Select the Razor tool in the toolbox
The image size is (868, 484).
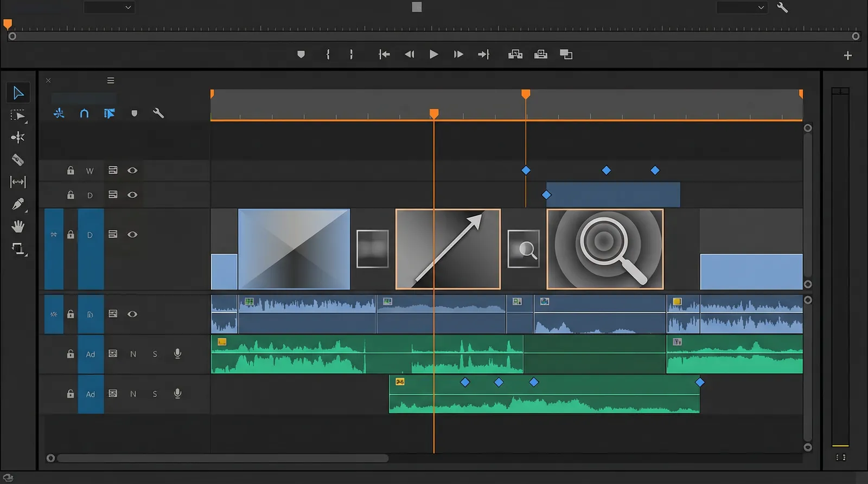pos(18,160)
